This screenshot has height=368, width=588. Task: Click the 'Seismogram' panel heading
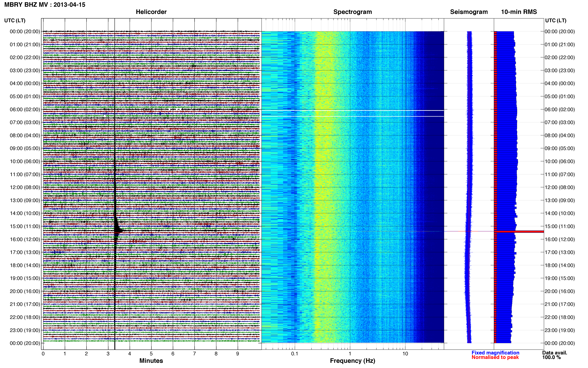click(469, 12)
